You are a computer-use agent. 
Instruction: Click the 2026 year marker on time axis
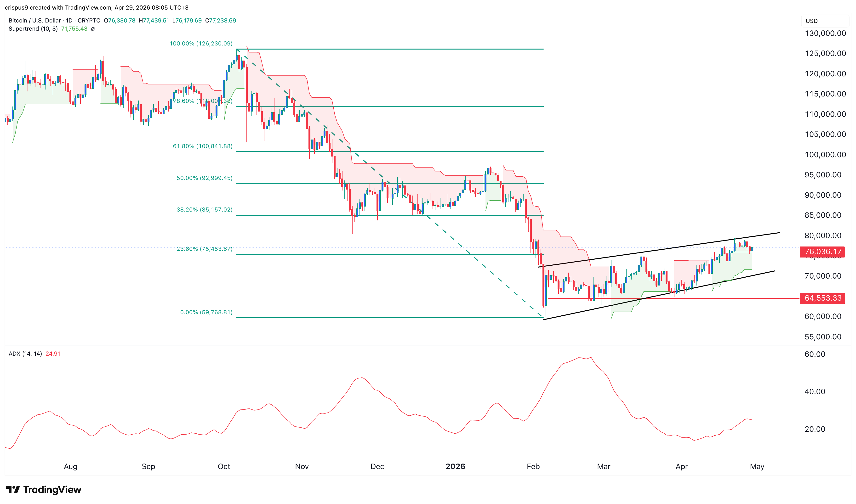pos(455,467)
